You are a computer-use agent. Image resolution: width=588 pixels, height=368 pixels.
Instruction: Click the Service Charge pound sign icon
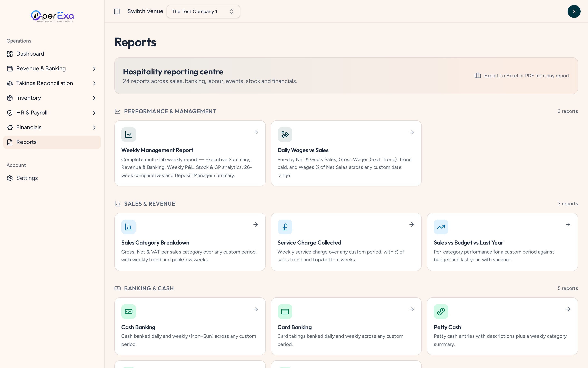285,227
